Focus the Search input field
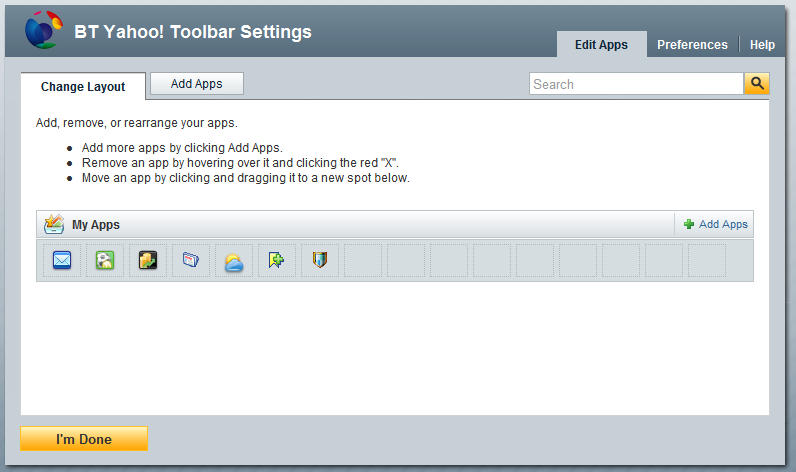The width and height of the screenshot is (796, 472). [x=636, y=84]
